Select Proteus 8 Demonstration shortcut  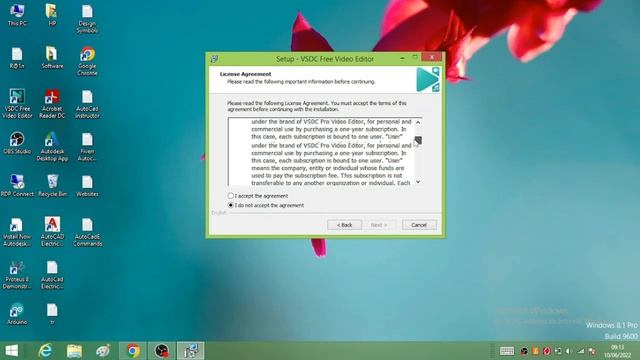click(17, 275)
